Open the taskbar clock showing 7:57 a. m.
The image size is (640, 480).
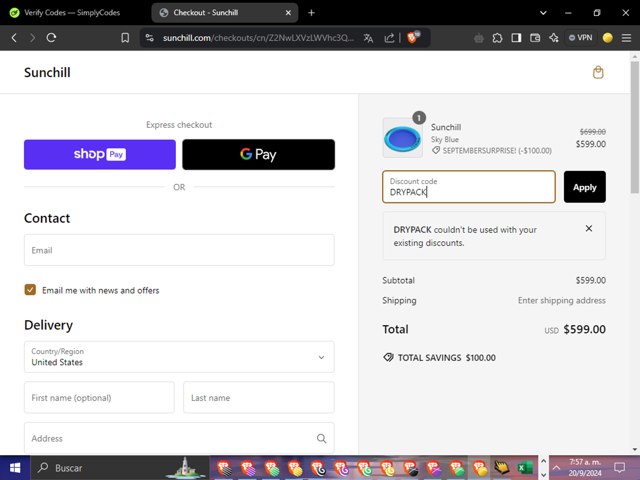584,468
